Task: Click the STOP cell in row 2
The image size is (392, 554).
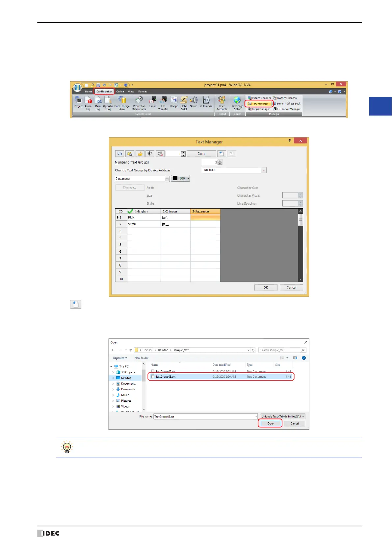Action: point(144,224)
